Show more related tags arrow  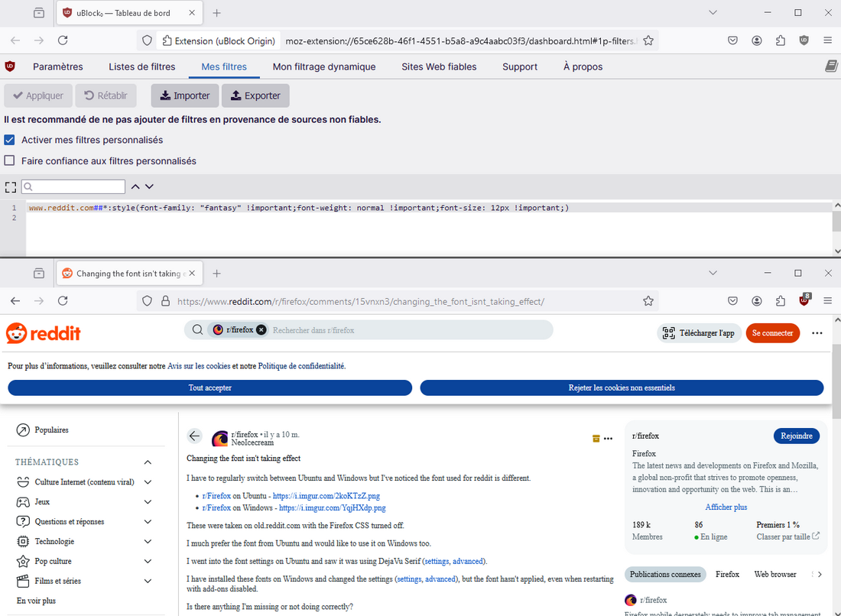click(820, 574)
